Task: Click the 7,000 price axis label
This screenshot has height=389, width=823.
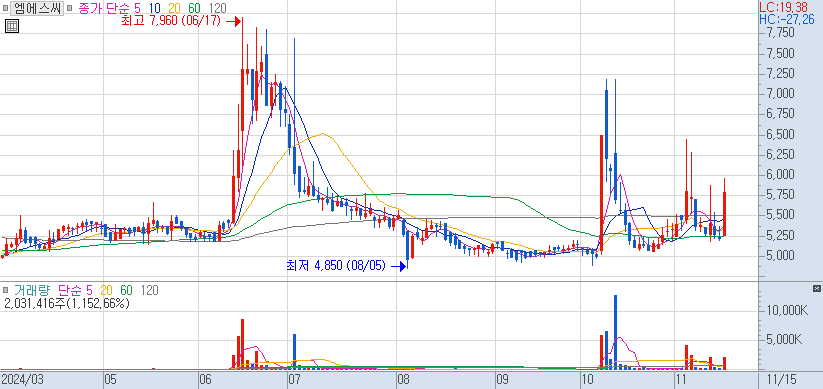Action: pos(780,94)
